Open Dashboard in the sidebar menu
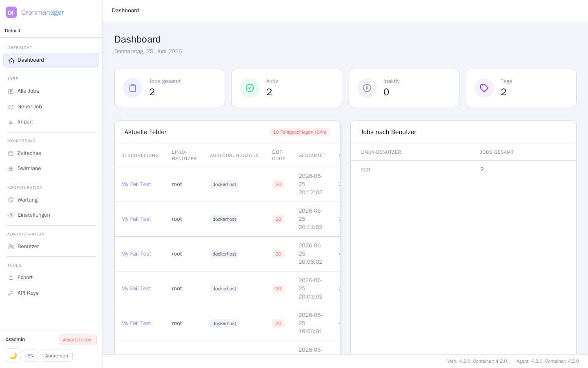 coord(51,60)
